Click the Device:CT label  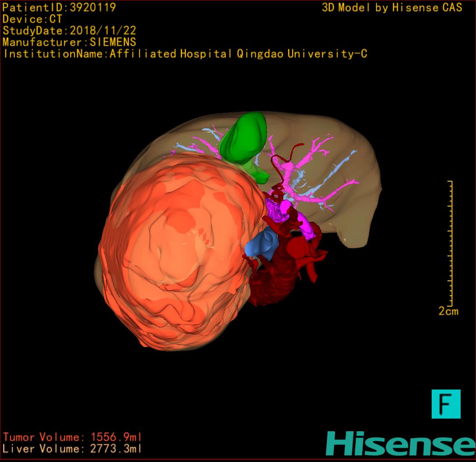click(32, 19)
